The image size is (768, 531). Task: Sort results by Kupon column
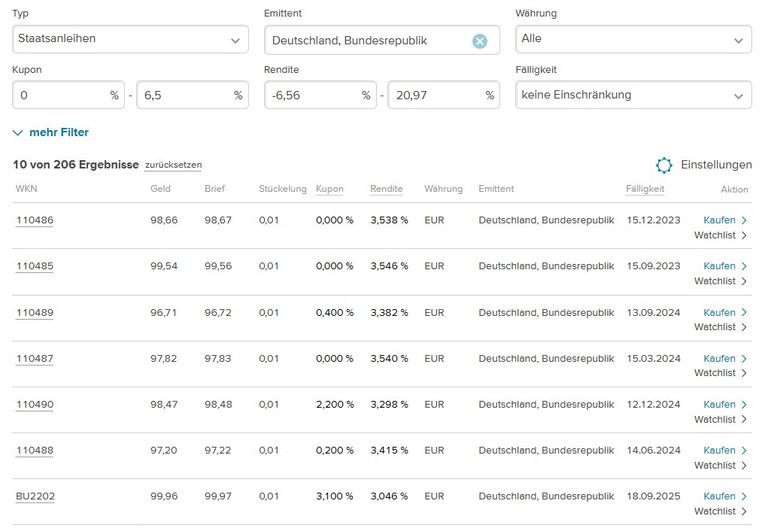[329, 189]
